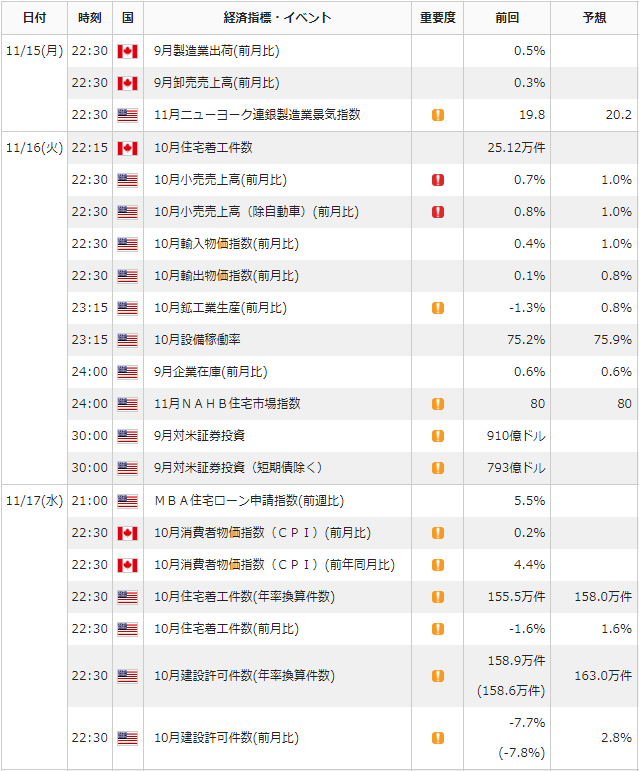Click the 経済指標・イベント column header
The width and height of the screenshot is (639, 771).
(x=277, y=18)
